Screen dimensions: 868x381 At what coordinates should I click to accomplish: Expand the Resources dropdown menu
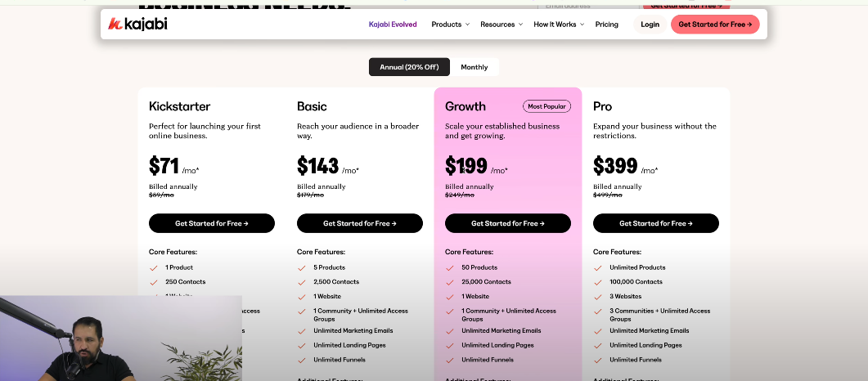tap(501, 25)
